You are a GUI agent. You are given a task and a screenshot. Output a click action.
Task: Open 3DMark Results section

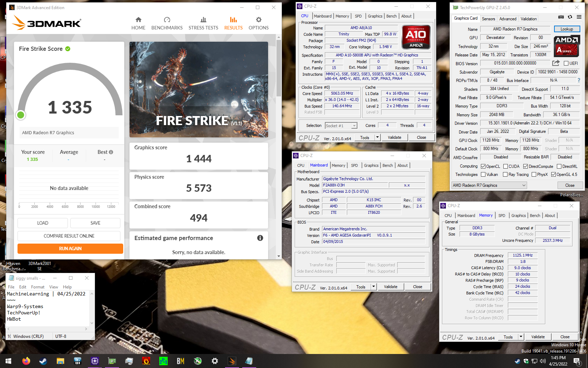233,23
